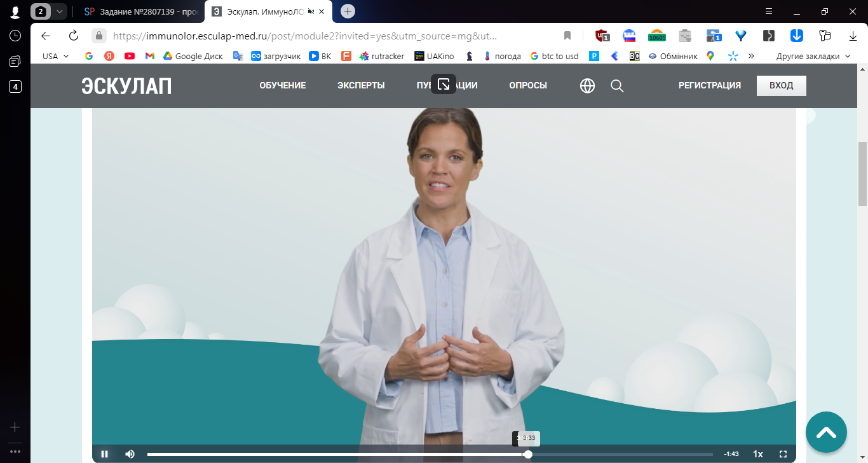This screenshot has width=868, height=463.
Task: Click the РЕГИСТРАЦИЯ link
Action: click(710, 85)
